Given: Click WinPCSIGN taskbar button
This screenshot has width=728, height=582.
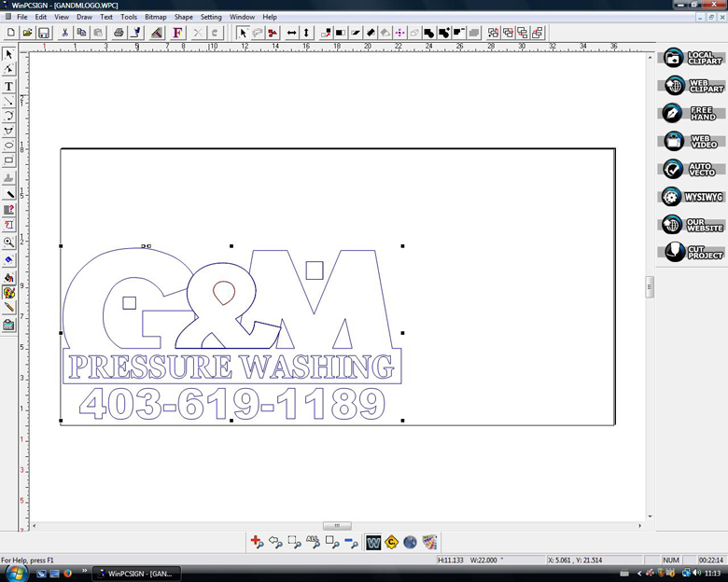Looking at the screenshot, I should [136, 574].
